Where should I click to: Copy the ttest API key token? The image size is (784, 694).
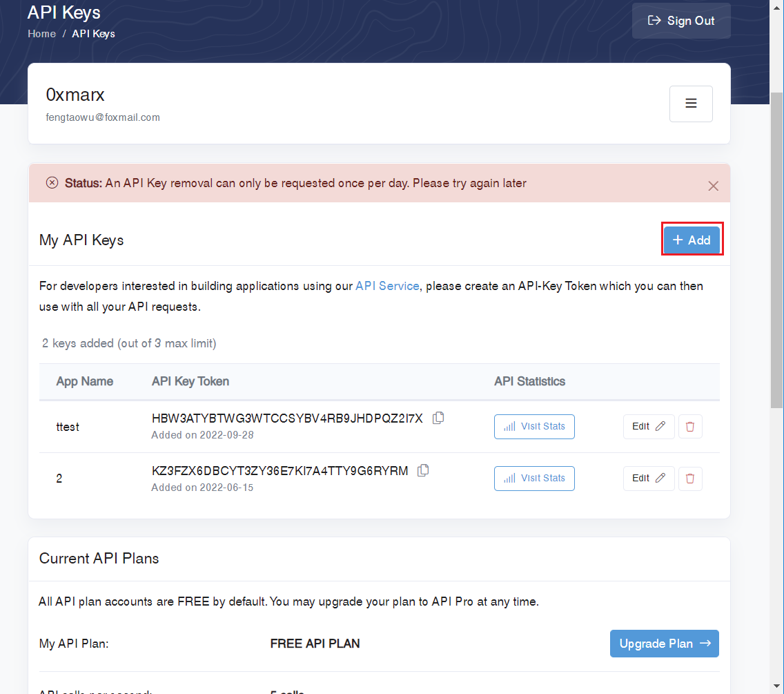(x=438, y=418)
